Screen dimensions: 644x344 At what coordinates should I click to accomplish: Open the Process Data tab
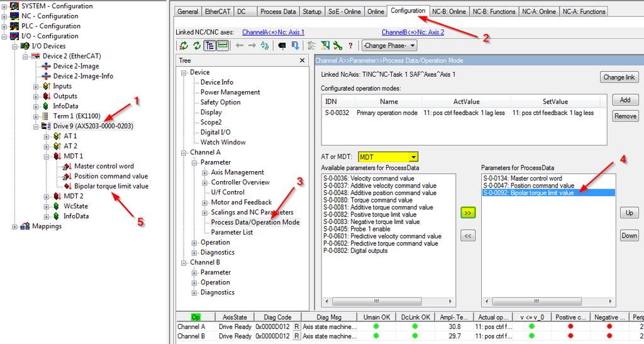[x=278, y=11]
